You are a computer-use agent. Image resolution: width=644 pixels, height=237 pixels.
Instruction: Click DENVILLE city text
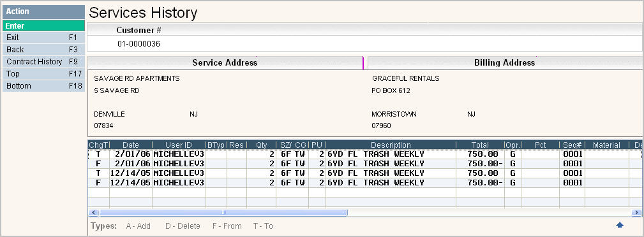click(109, 114)
